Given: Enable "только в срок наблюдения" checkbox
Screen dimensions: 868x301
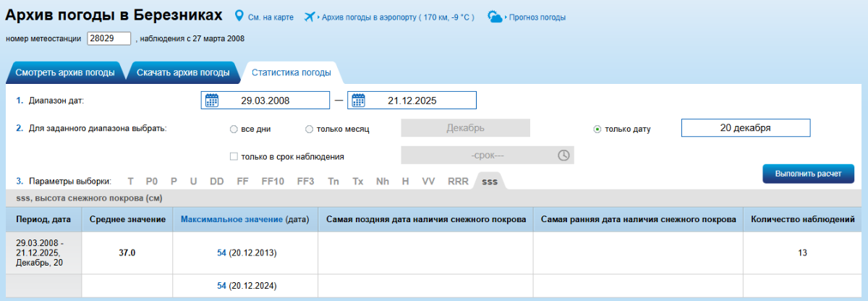Looking at the screenshot, I should (x=234, y=156).
